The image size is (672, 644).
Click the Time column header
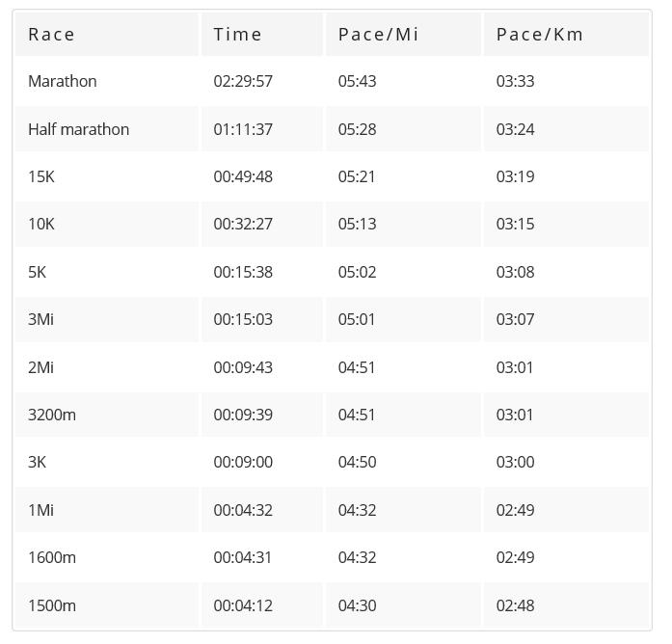click(262, 35)
